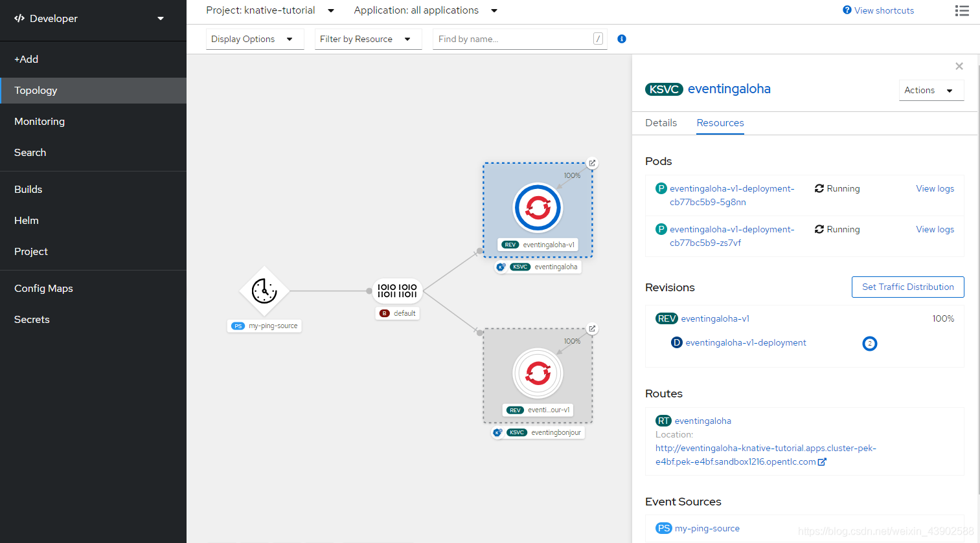The image size is (980, 543).
Task: Open Helm in the sidebar
Action: click(93, 221)
